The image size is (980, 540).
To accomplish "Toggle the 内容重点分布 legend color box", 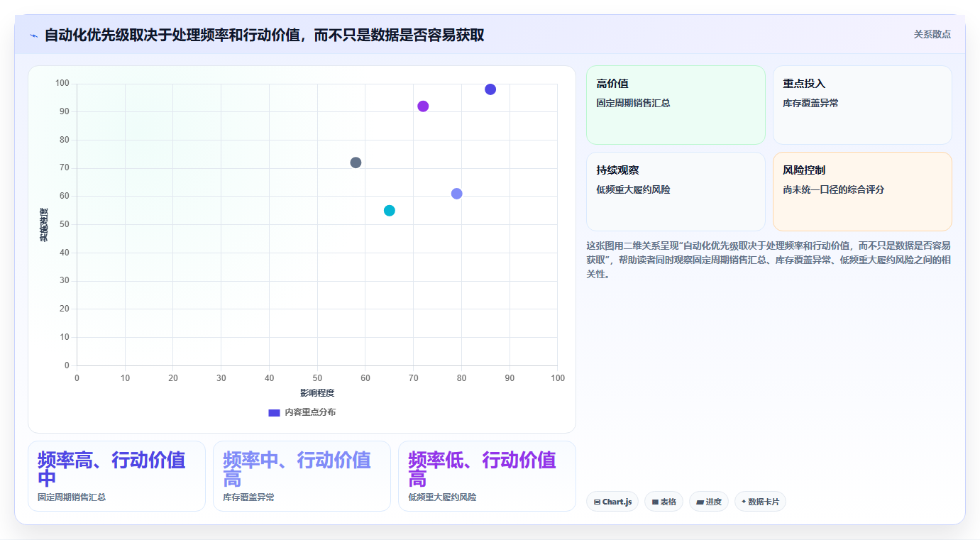I will point(274,412).
